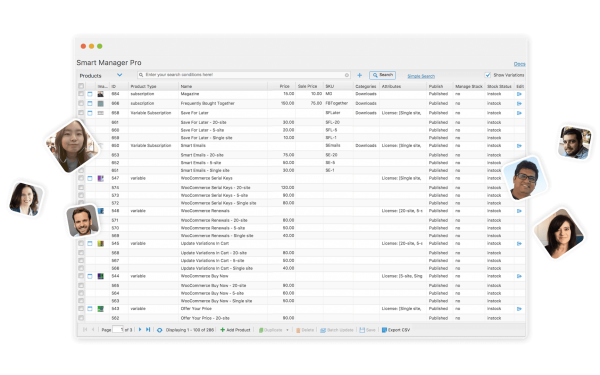Viewport: 600px width, 375px height.
Task: Click the Batch Update toolbar item
Action: (337, 330)
